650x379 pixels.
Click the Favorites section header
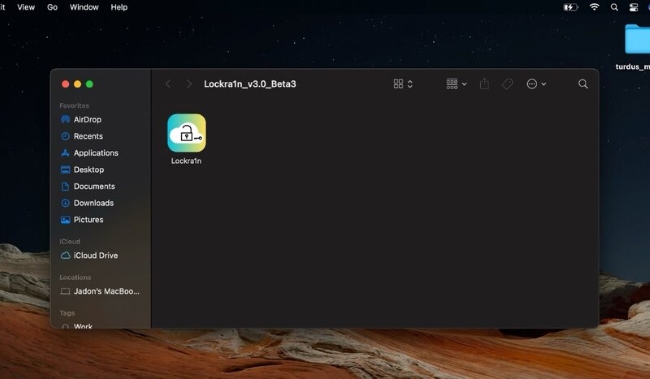[74, 106]
